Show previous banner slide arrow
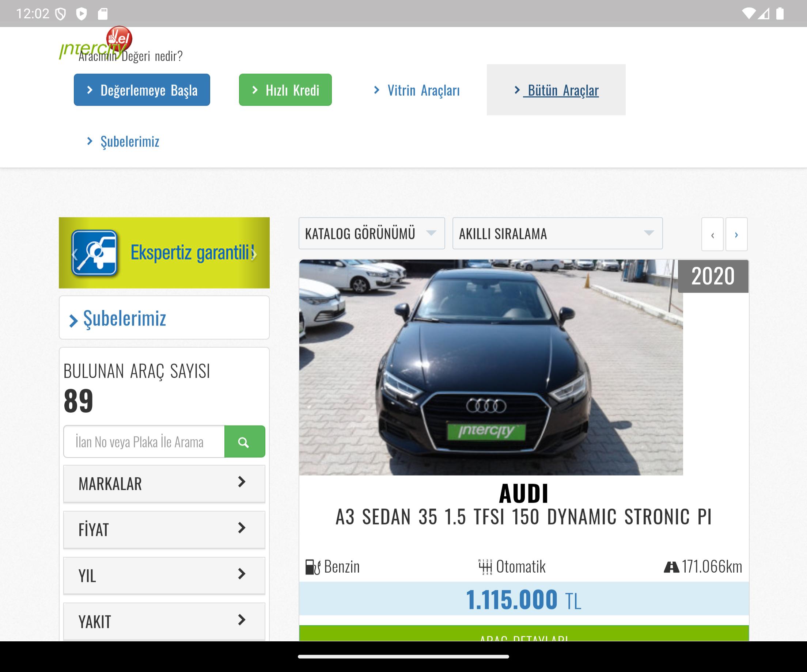The width and height of the screenshot is (807, 672). [x=75, y=254]
